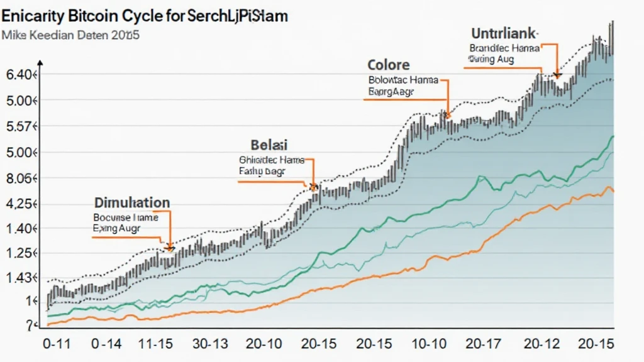Screen dimensions: 644x362
Task: Click the orange arrow under Colore
Action: 447,113
